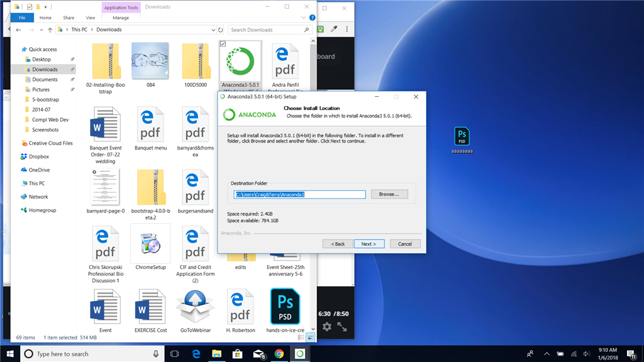The image size is (644, 362).
Task: Toggle Properties checkbox in quick access toolbar
Action: pos(30,7)
